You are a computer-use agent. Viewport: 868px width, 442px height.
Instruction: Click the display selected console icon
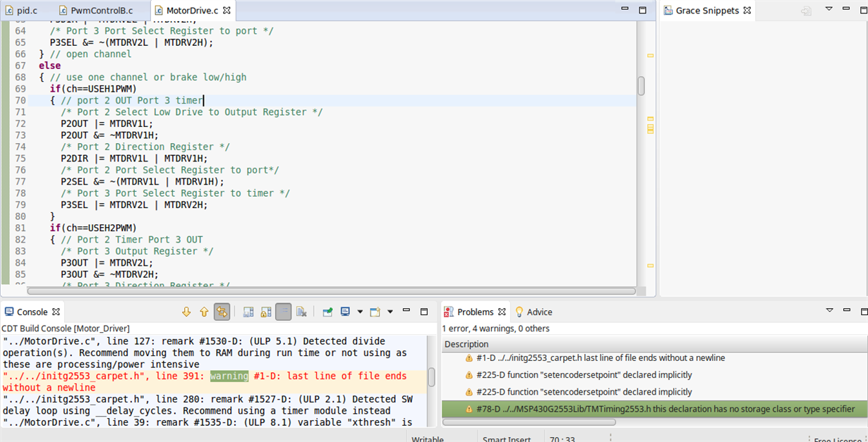click(346, 312)
